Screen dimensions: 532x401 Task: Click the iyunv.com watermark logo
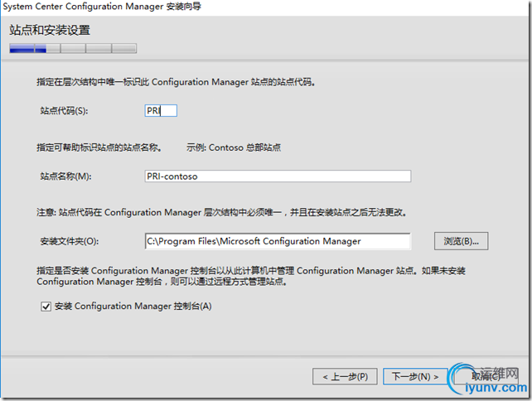click(489, 382)
